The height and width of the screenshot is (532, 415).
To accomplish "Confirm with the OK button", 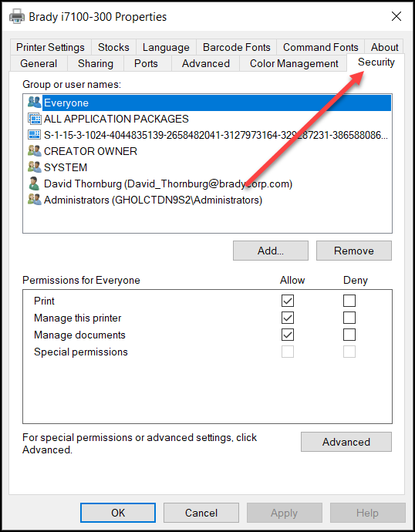I will (118, 513).
